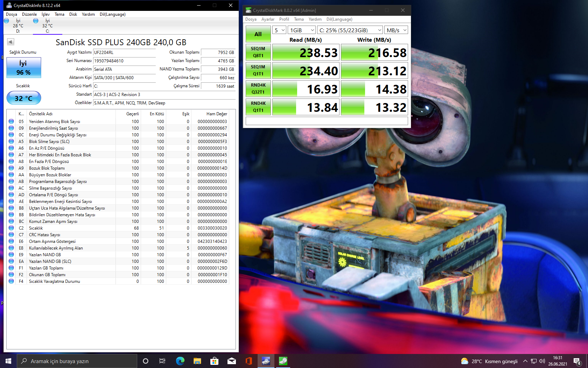This screenshot has width=588, height=368.
Task: Click the 7952 GB total reads value
Action: tap(218, 52)
